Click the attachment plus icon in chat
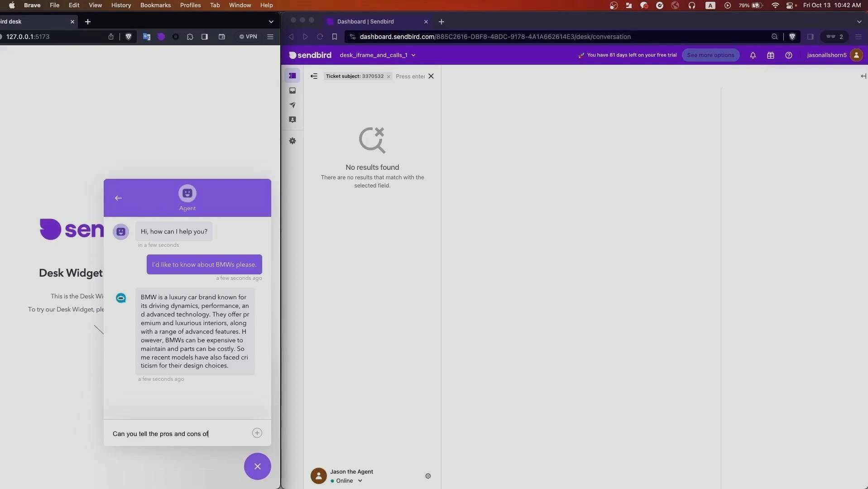This screenshot has width=868, height=489. click(257, 433)
